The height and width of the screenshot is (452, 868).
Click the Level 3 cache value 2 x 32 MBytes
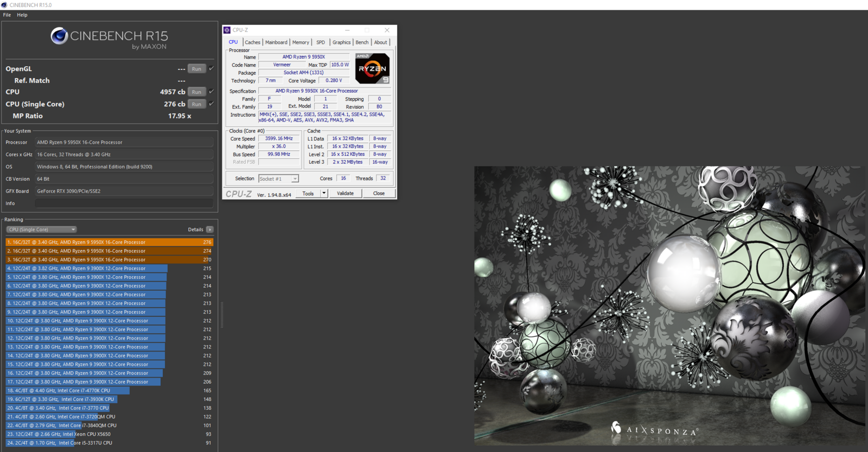348,162
